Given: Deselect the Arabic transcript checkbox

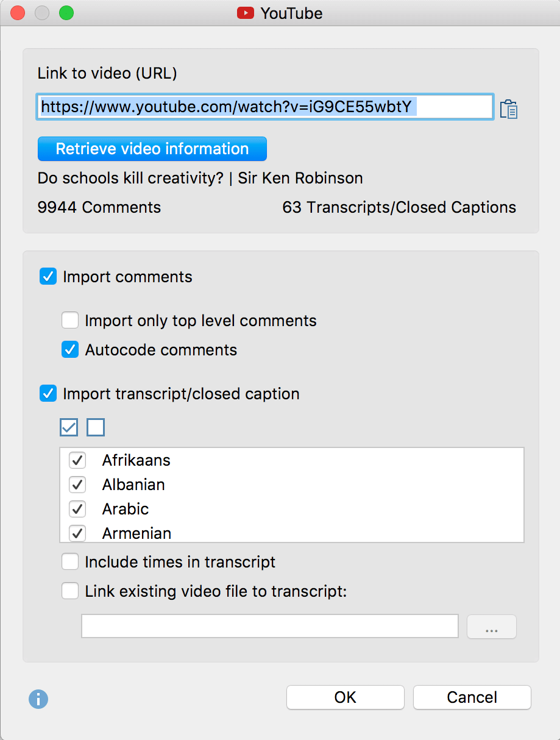Looking at the screenshot, I should [77, 509].
